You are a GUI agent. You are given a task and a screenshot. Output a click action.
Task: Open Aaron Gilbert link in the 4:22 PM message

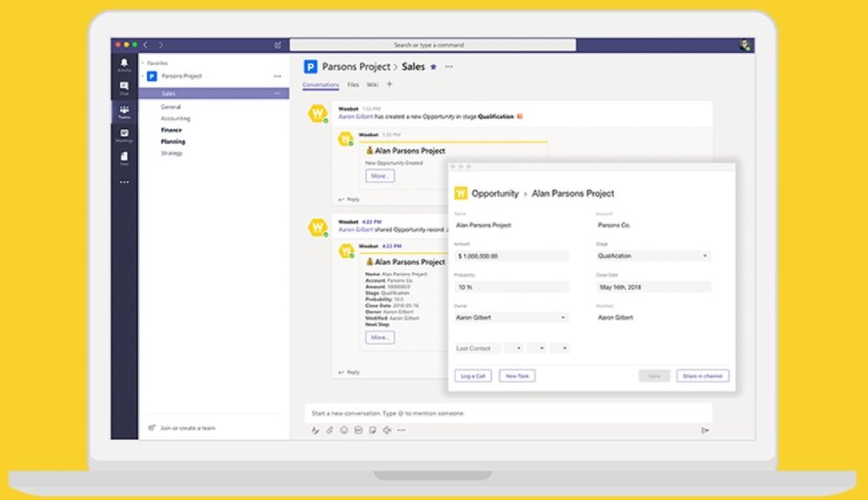[355, 229]
